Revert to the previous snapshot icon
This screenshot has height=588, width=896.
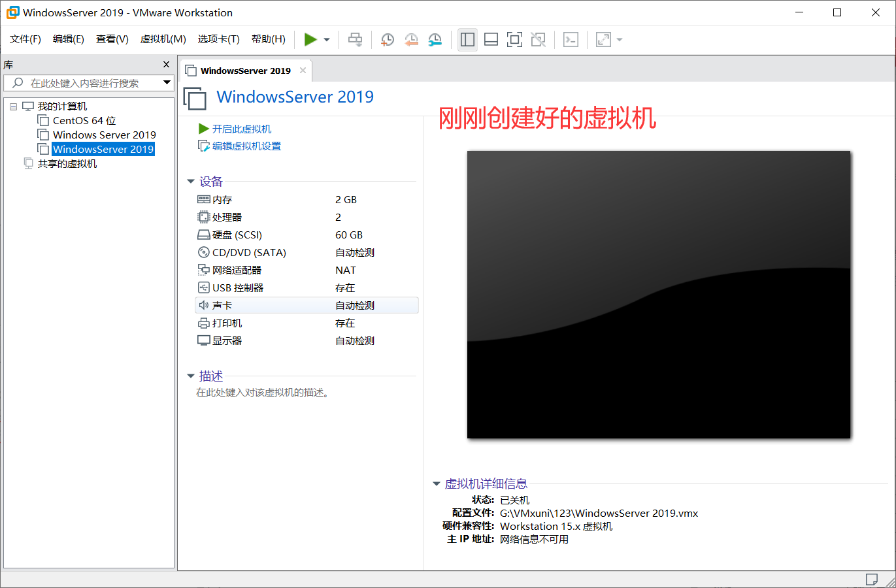[x=412, y=40]
